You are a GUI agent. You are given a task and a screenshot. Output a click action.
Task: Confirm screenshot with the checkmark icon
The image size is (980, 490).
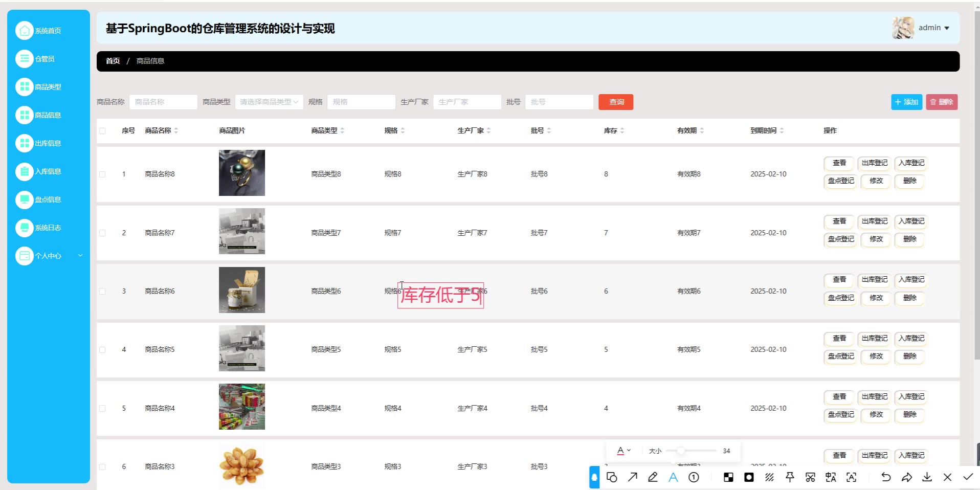pyautogui.click(x=968, y=477)
